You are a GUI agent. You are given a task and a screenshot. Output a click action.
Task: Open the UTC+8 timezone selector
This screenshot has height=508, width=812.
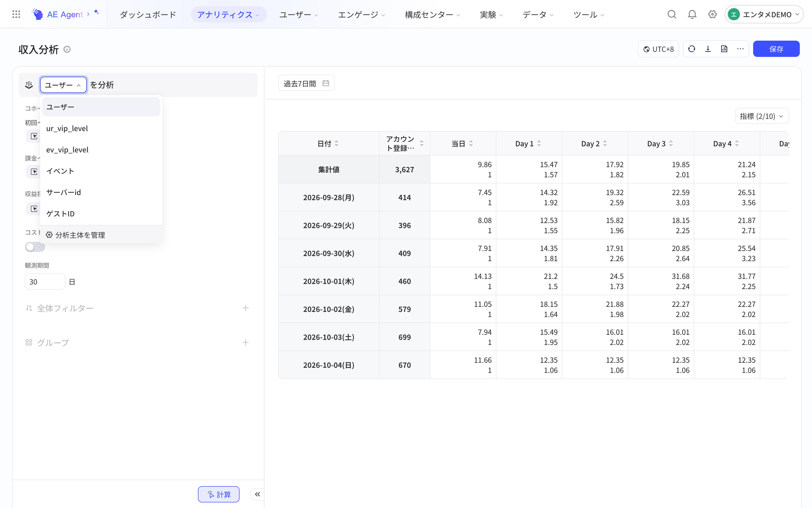coord(658,49)
